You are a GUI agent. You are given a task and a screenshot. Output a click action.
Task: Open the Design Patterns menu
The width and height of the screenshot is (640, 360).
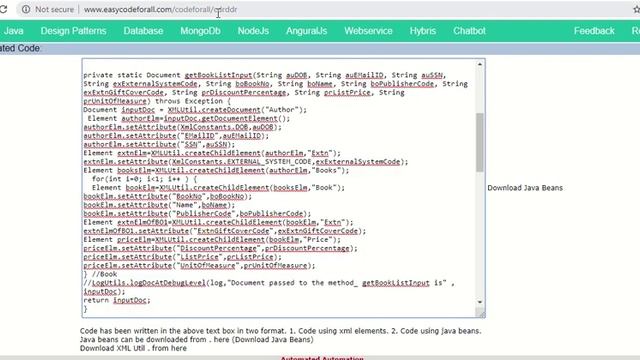coord(73,31)
